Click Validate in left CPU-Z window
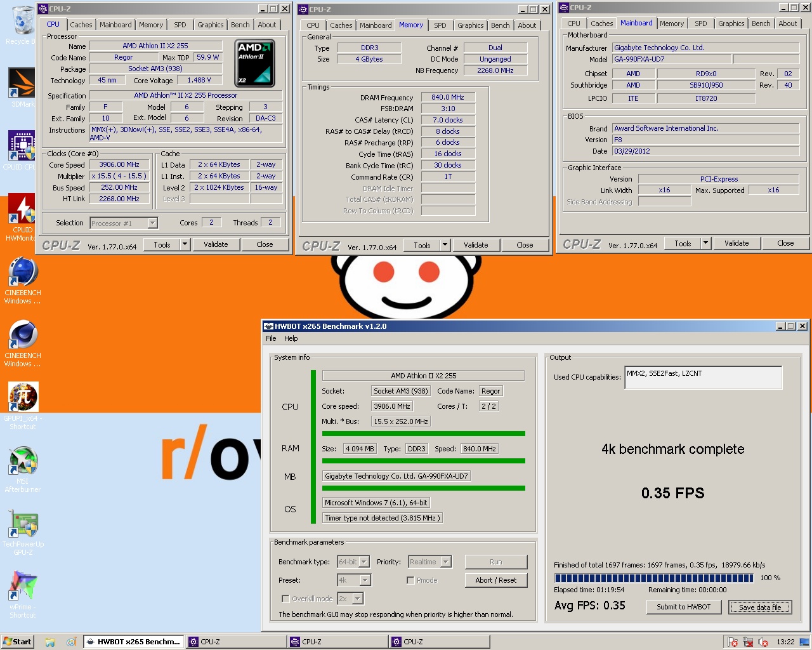This screenshot has height=650, width=812. 216,244
